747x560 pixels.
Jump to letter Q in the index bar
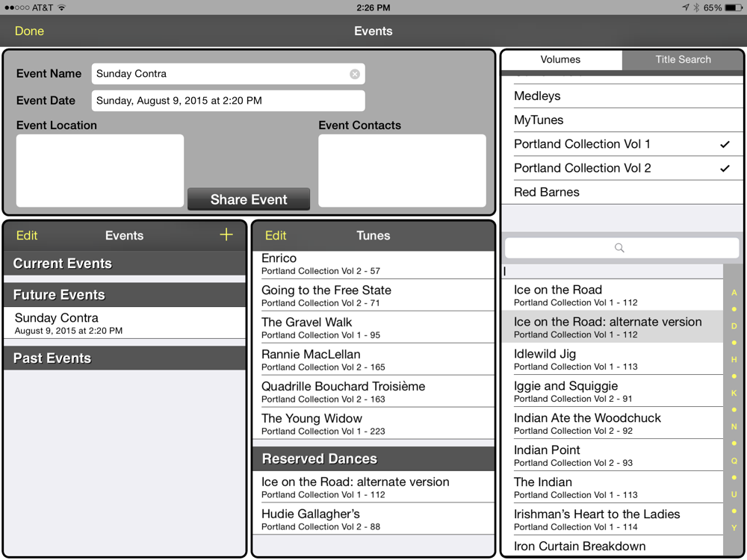734,461
